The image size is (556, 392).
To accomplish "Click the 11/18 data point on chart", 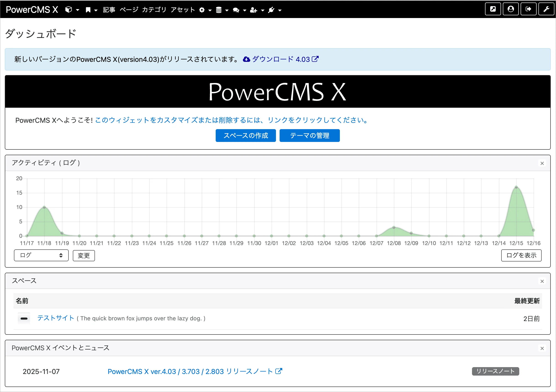I will (x=44, y=207).
